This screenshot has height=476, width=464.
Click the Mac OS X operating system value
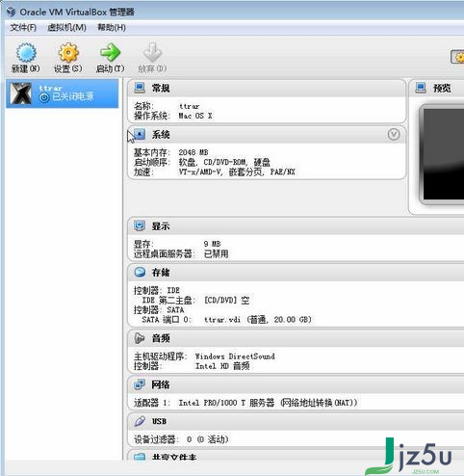(195, 116)
